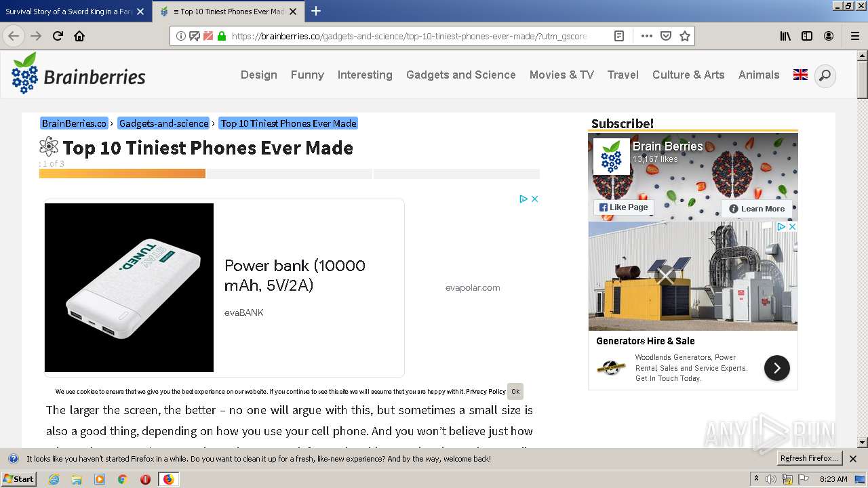The width and height of the screenshot is (868, 488).
Task: Open the site search magnifier
Action: pos(825,75)
